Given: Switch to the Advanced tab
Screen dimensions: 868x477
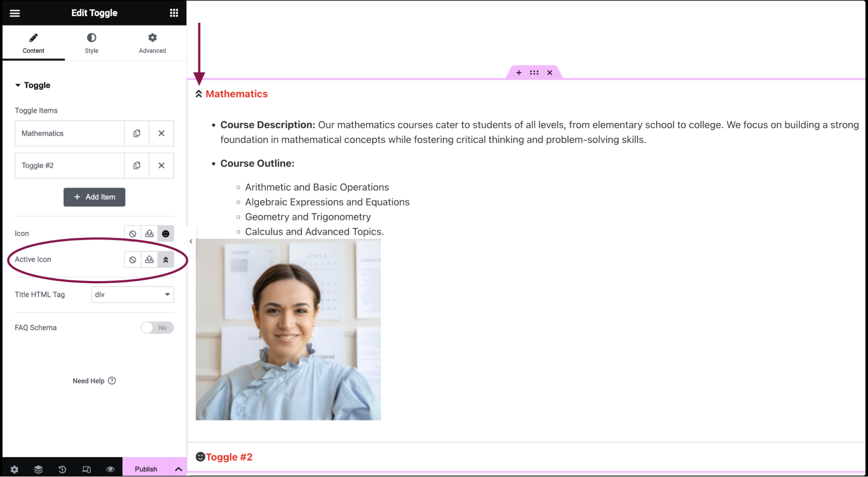Looking at the screenshot, I should pyautogui.click(x=152, y=42).
